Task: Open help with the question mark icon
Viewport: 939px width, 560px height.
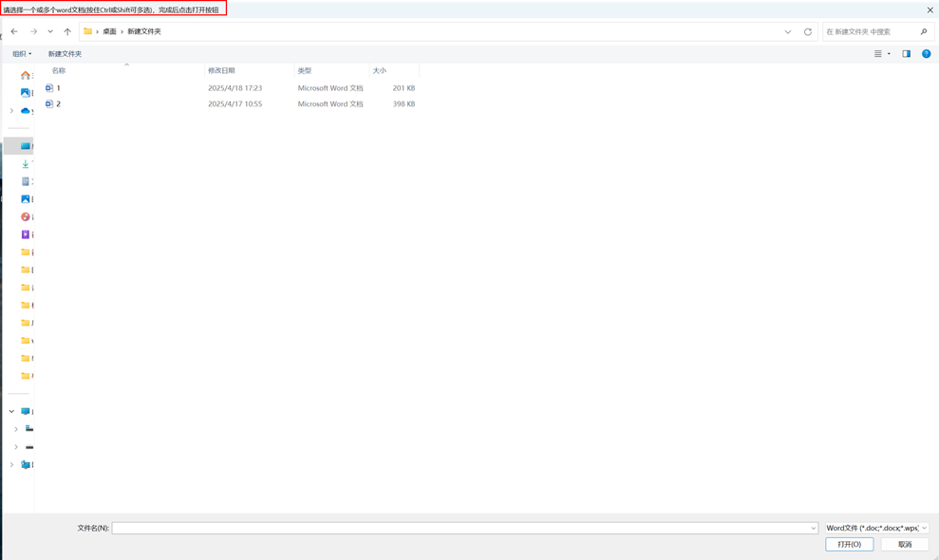Action: [x=927, y=54]
